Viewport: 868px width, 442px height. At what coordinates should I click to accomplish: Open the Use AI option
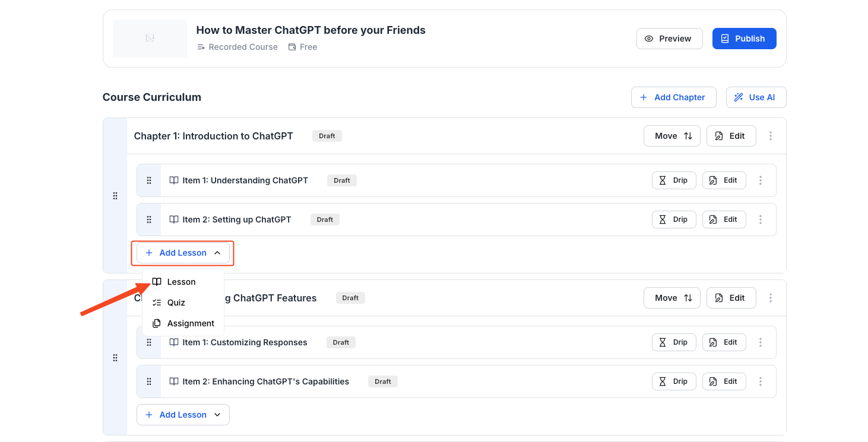click(756, 97)
